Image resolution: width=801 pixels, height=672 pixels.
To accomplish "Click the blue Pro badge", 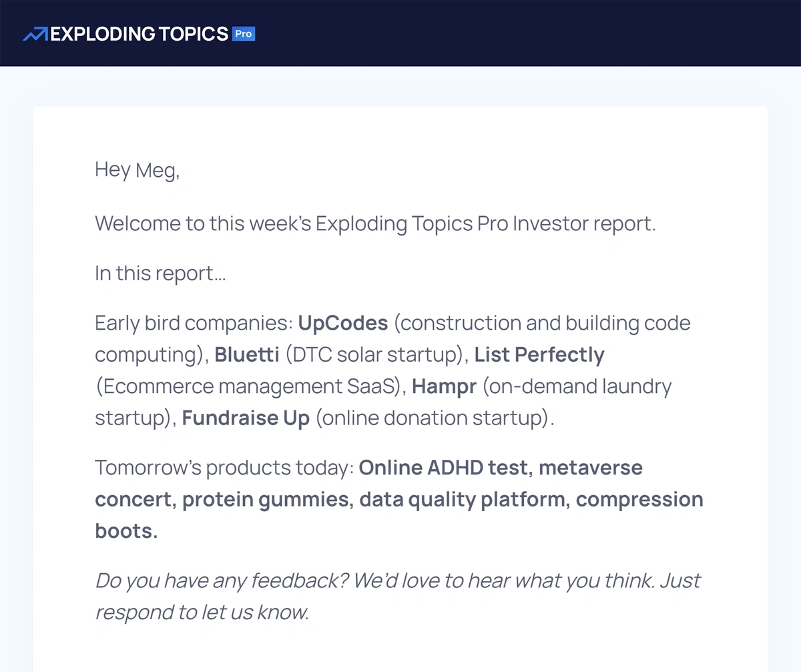I will pos(244,33).
